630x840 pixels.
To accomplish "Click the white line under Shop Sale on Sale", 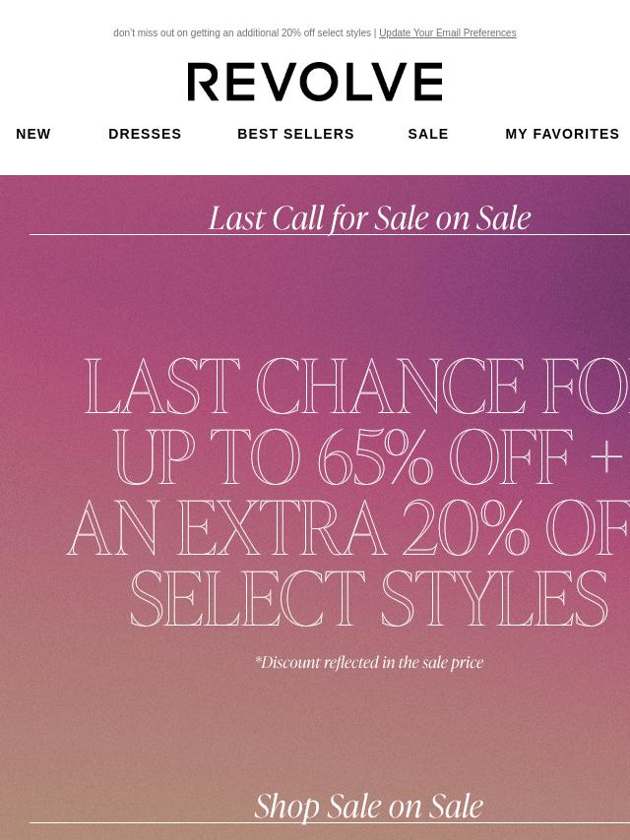I will point(329,823).
